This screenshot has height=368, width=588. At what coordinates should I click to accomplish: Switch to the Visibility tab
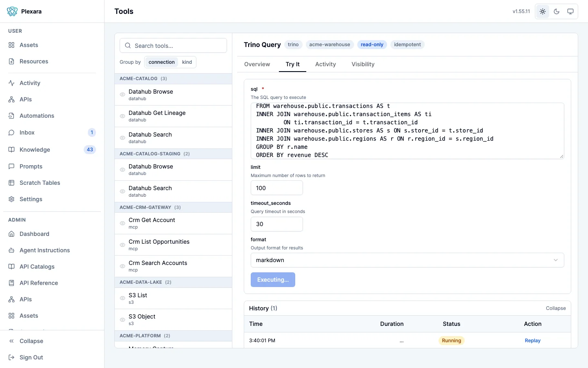(363, 64)
